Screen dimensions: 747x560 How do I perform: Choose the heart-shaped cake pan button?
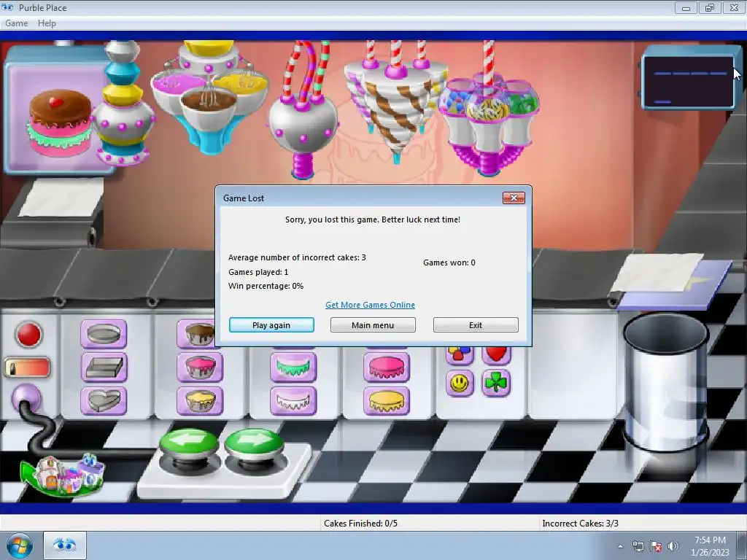point(104,400)
